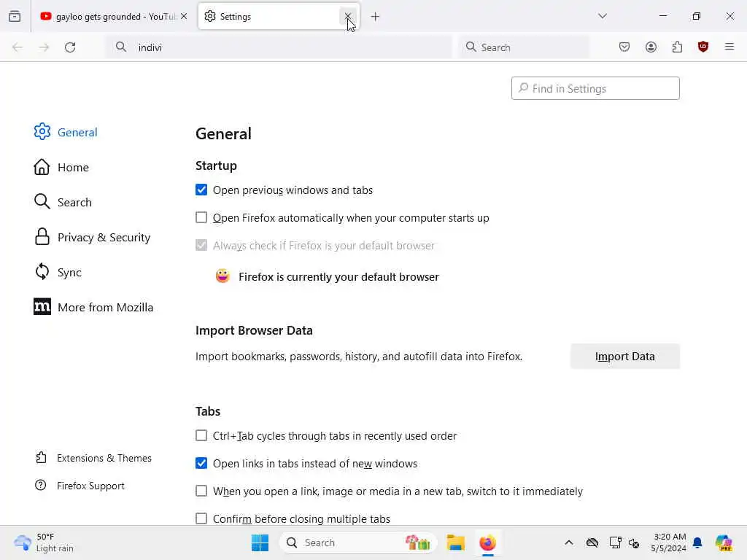Select the Settings tab
Viewport: 747px width, 560px height.
[x=279, y=17]
